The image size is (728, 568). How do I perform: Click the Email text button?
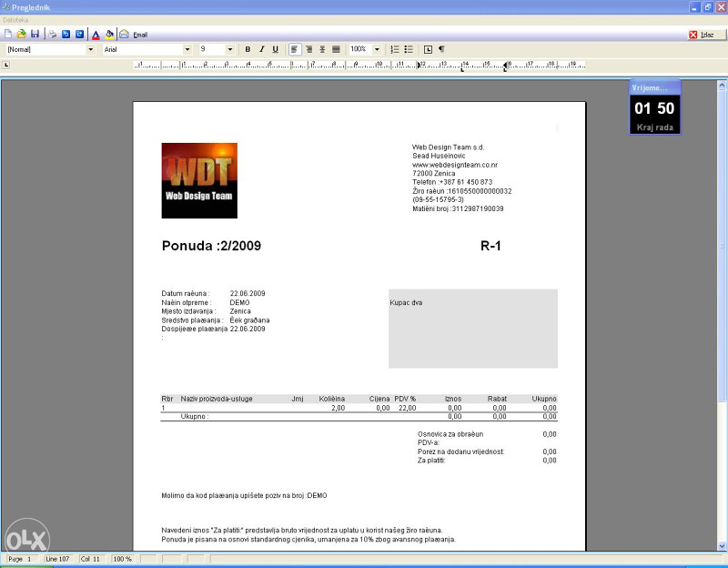(140, 35)
